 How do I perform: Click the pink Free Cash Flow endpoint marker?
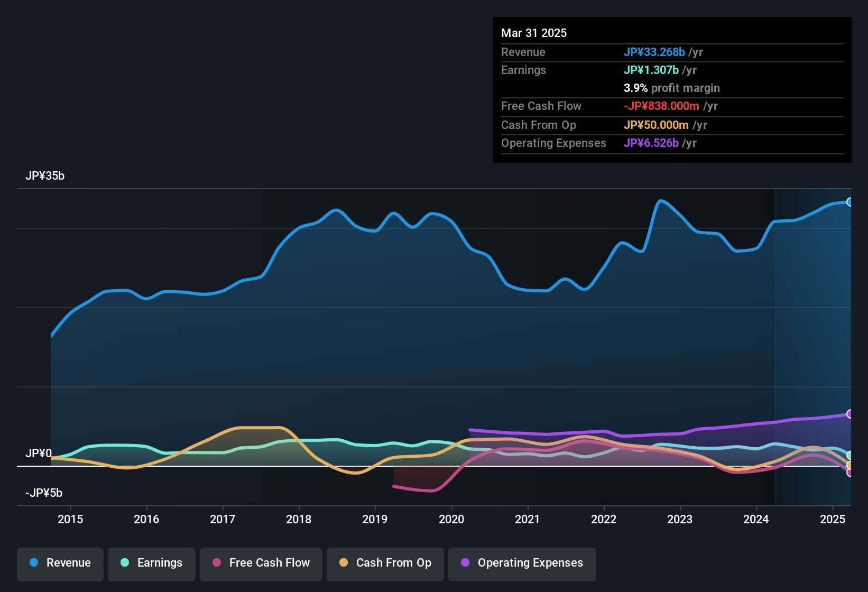coord(849,473)
